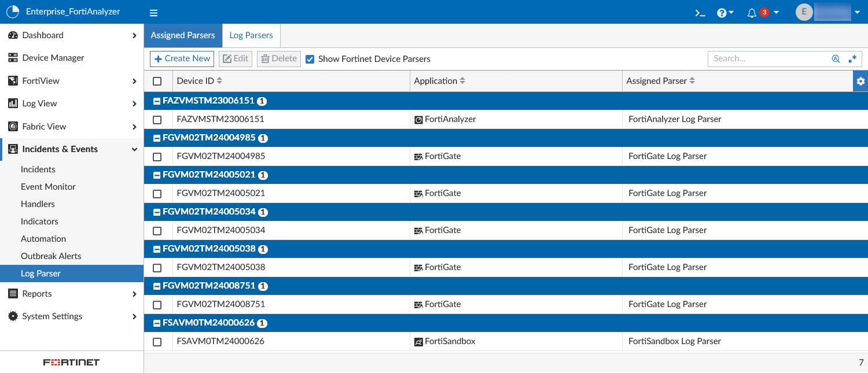Click FortiSandbox Log Parser cell
Image resolution: width=868 pixels, height=373 pixels.
click(x=675, y=341)
